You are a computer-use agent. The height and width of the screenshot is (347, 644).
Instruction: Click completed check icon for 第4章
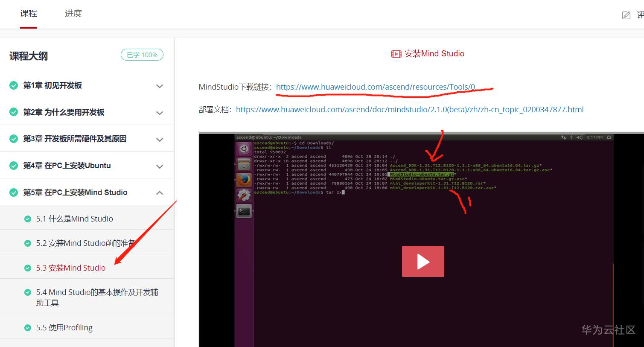coord(14,166)
